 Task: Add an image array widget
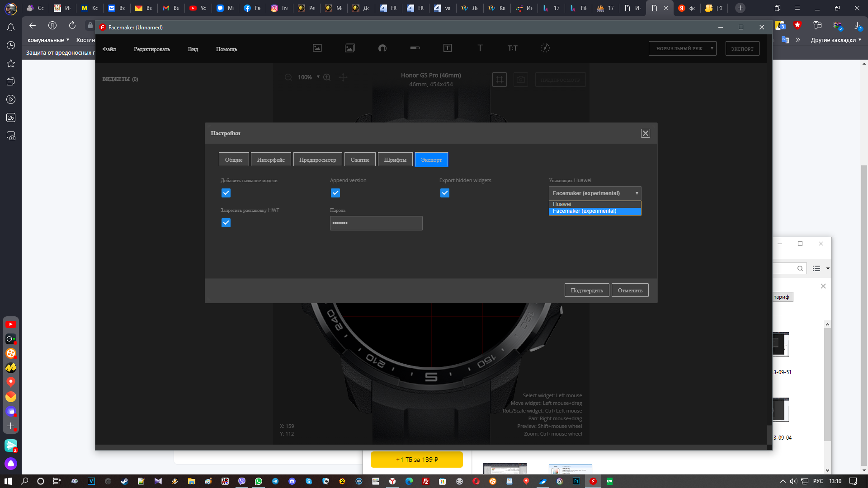click(x=350, y=48)
